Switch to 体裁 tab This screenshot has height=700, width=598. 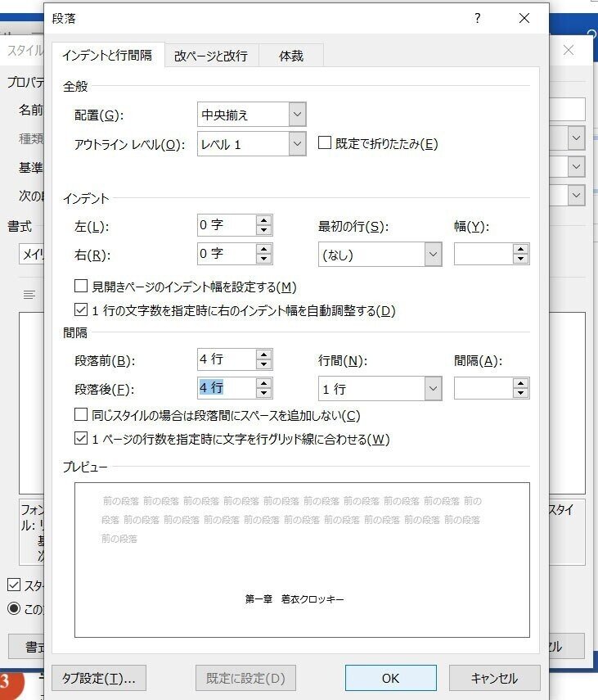(x=291, y=56)
